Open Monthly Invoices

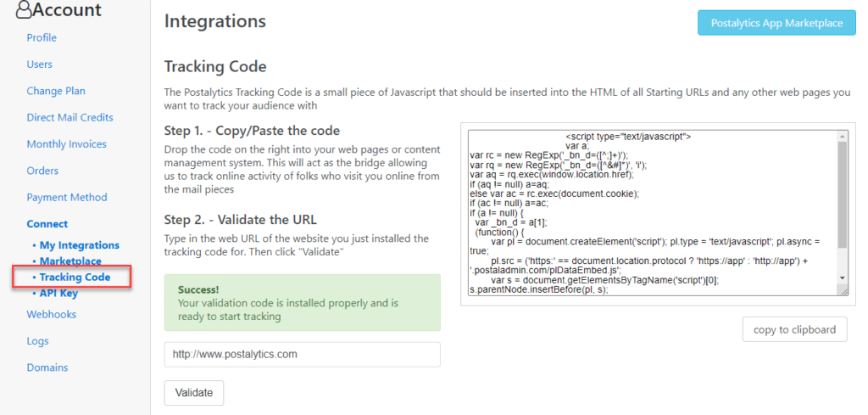(x=66, y=144)
